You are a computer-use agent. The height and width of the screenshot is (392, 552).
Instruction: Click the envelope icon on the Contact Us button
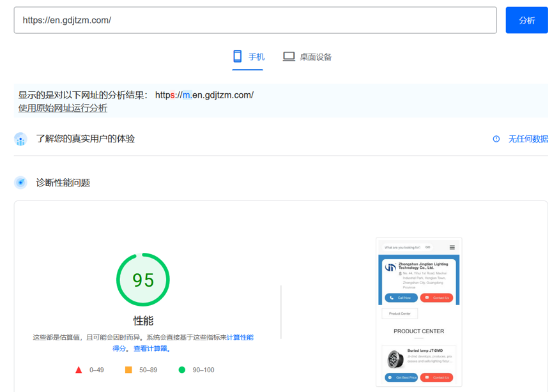(x=426, y=297)
